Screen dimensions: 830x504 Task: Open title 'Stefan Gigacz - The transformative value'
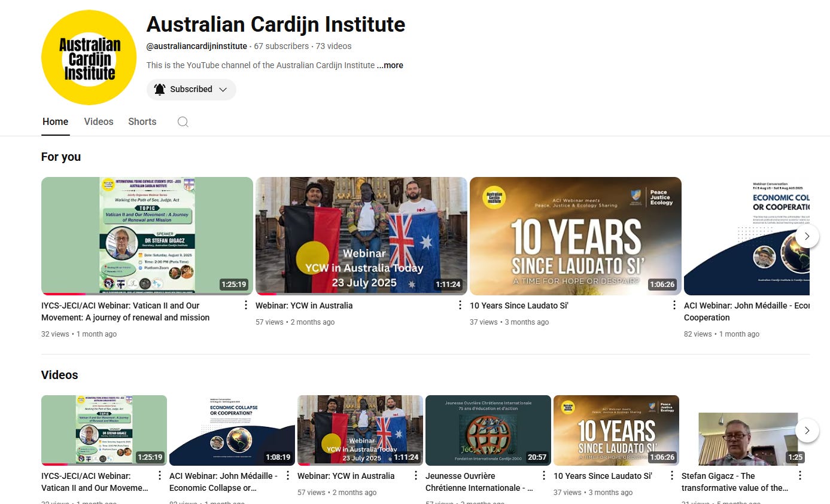735,482
